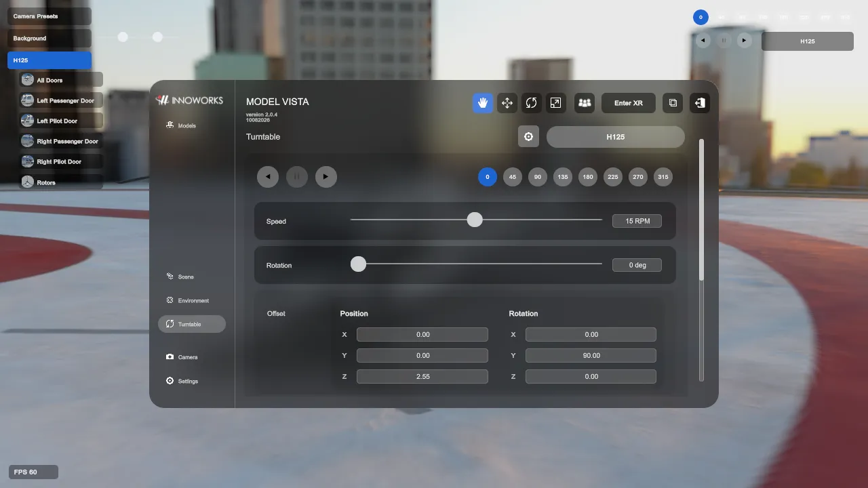Toggle the Right Passenger Door
This screenshot has width=868, height=488.
click(61, 142)
